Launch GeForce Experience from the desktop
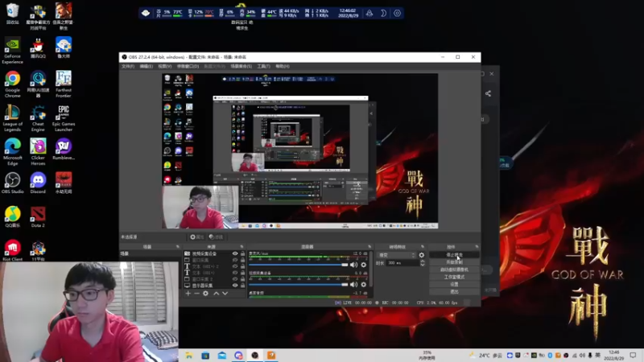The width and height of the screenshot is (644, 362). tap(12, 51)
